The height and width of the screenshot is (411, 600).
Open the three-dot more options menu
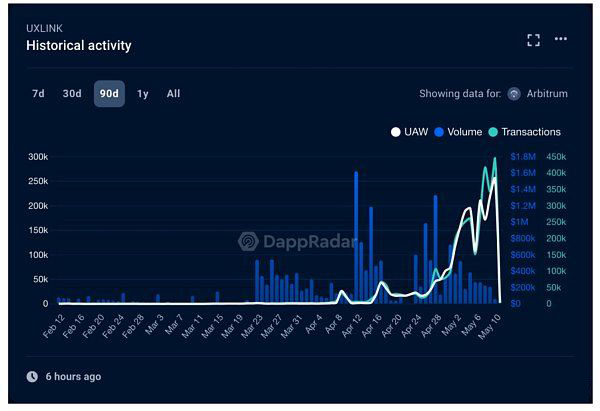(561, 39)
